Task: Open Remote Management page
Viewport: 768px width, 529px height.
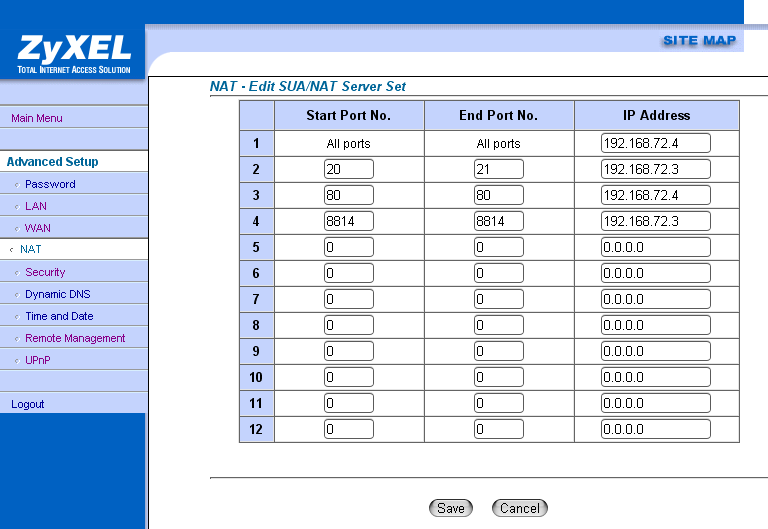Action: click(x=75, y=338)
